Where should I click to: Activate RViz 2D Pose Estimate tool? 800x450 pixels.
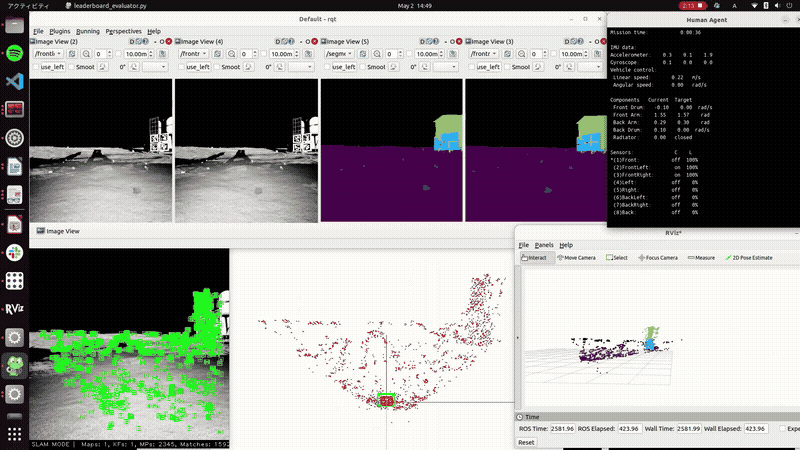[x=748, y=258]
